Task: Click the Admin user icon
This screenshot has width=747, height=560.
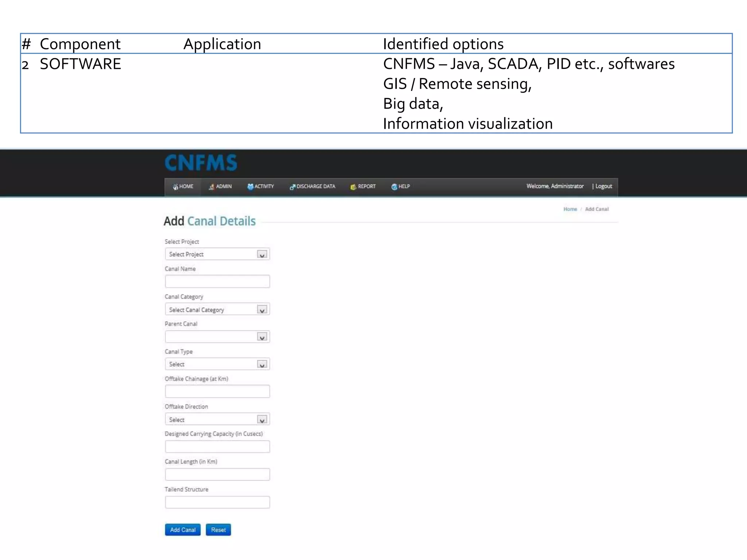Action: [x=212, y=187]
